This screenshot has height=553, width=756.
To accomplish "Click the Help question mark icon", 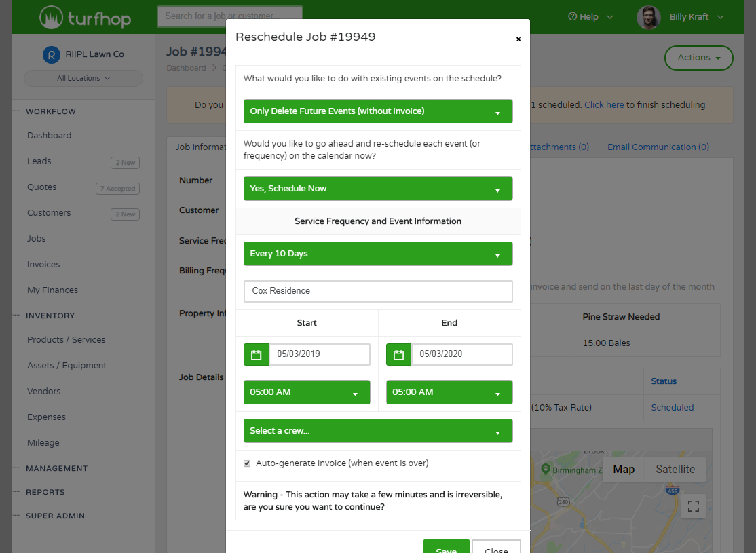I will pyautogui.click(x=572, y=17).
